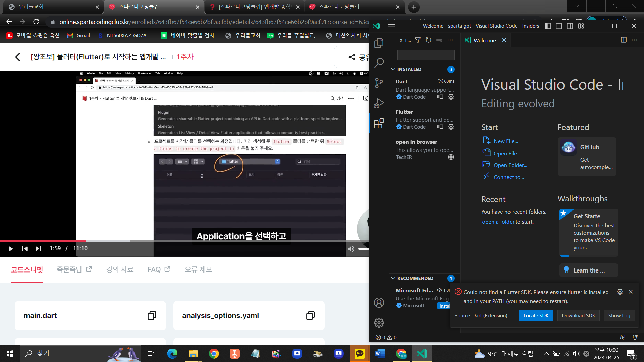The width and height of the screenshot is (644, 362).
Task: Skip to the previous video
Action: pos(24,249)
